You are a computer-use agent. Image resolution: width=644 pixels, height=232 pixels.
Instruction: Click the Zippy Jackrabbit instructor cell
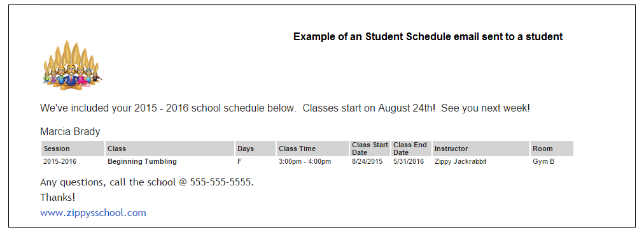pyautogui.click(x=461, y=162)
